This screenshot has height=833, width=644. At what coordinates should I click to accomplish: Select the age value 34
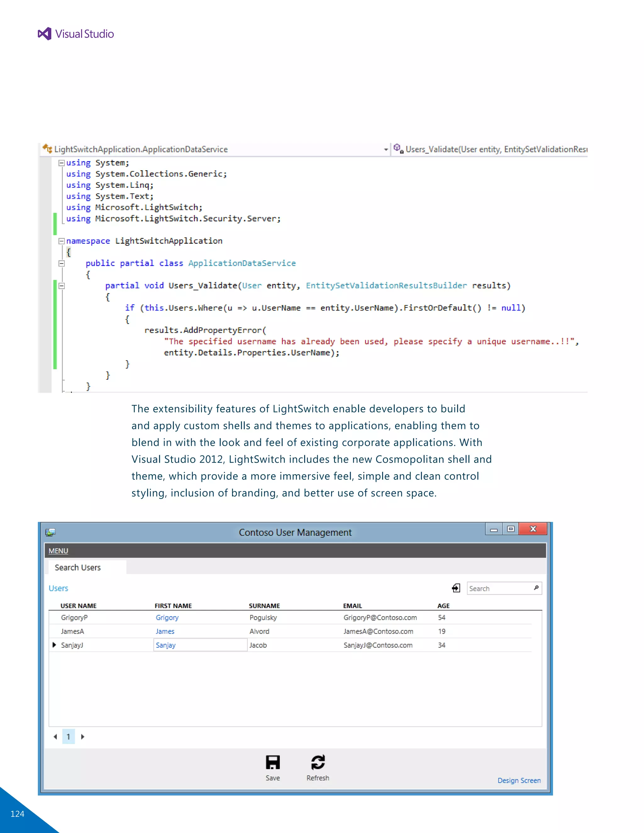[442, 645]
